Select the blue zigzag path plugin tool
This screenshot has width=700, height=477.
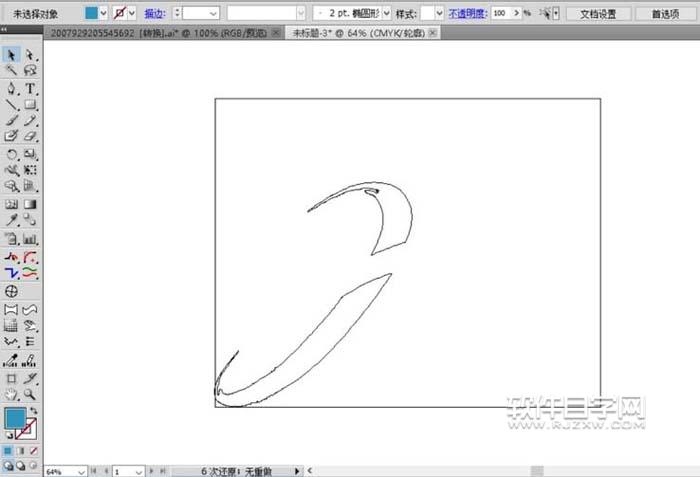(x=11, y=272)
